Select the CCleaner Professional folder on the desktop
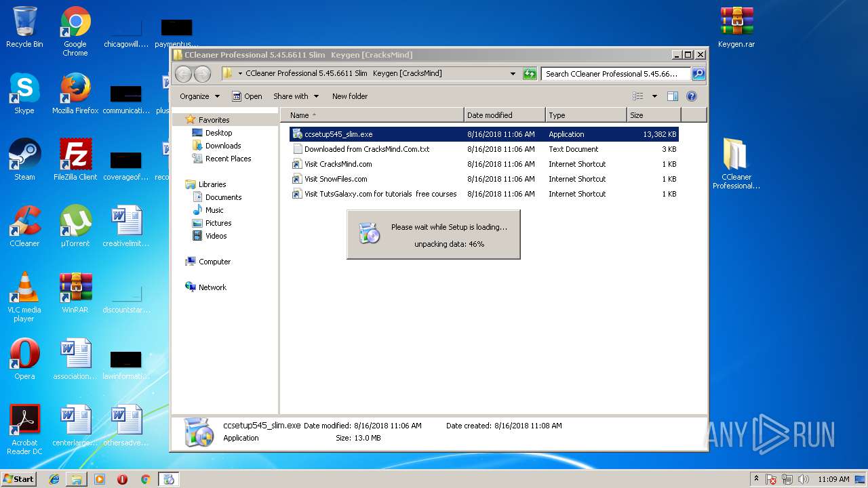868x488 pixels. click(736, 164)
